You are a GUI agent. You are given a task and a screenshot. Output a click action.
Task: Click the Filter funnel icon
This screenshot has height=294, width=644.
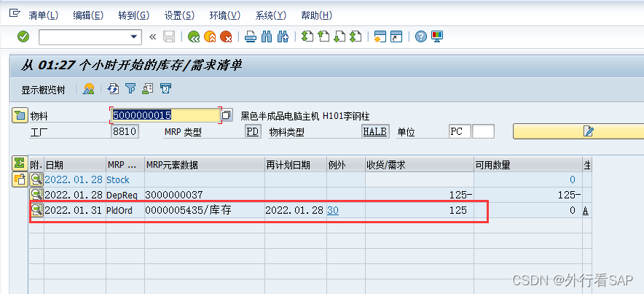coord(130,89)
